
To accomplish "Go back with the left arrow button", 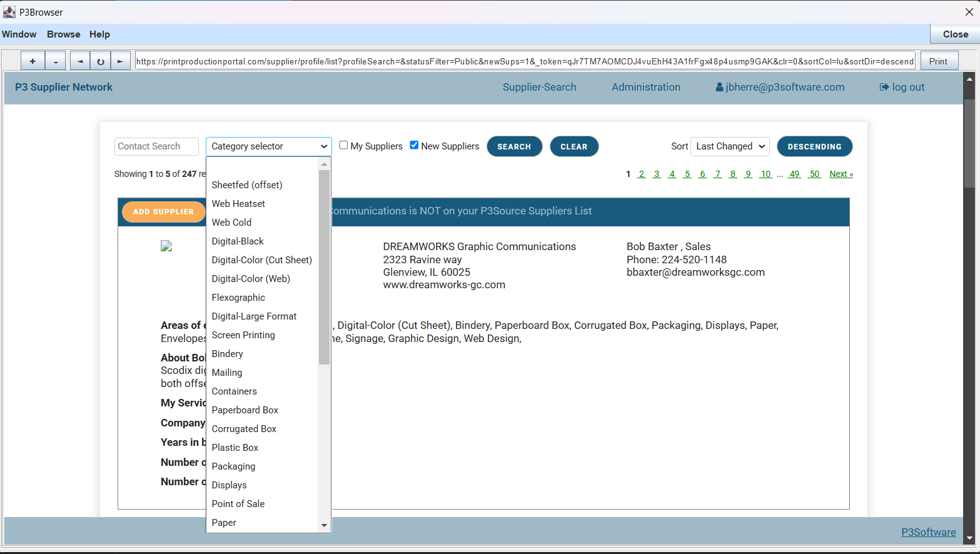I will [x=79, y=61].
